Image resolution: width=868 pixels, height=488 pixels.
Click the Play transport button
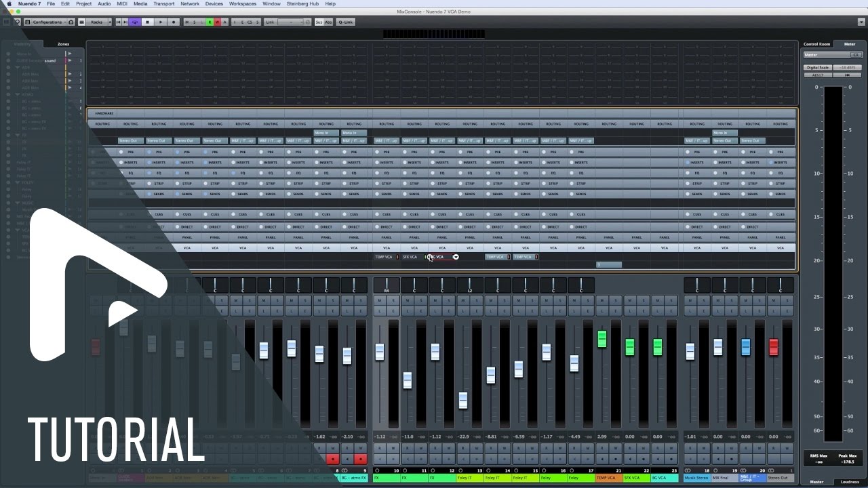161,22
